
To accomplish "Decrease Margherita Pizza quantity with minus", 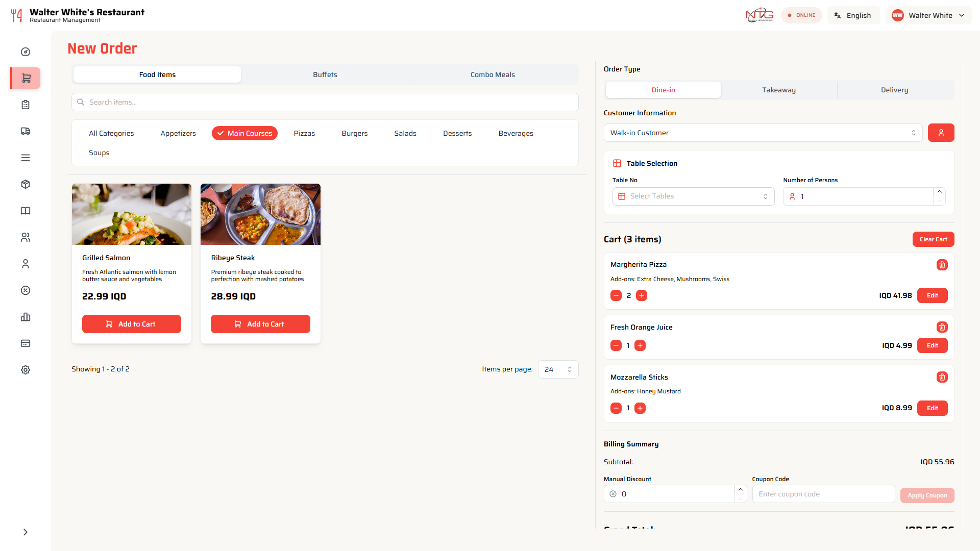I will click(x=616, y=295).
